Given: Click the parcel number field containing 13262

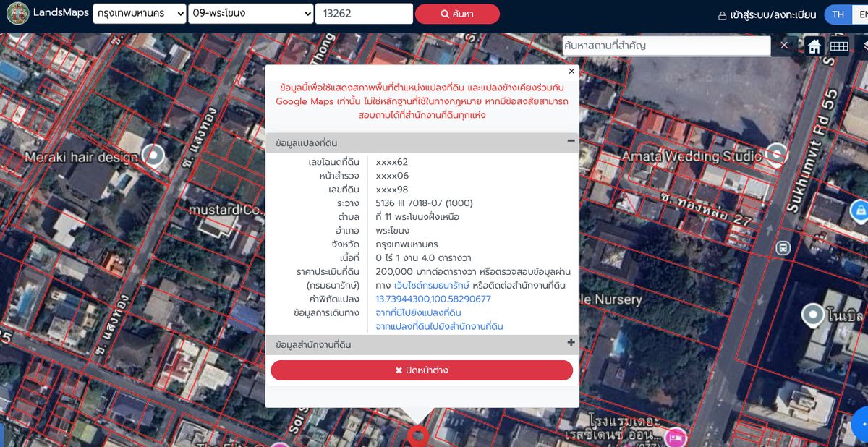Looking at the screenshot, I should pyautogui.click(x=364, y=14).
